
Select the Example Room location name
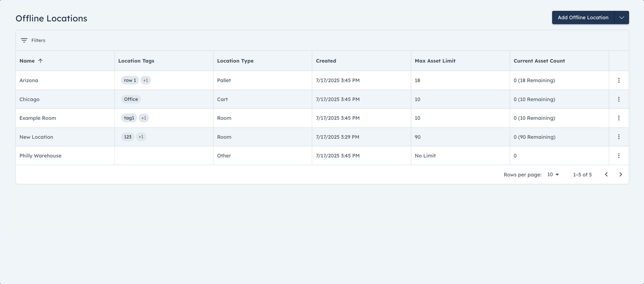pyautogui.click(x=38, y=118)
